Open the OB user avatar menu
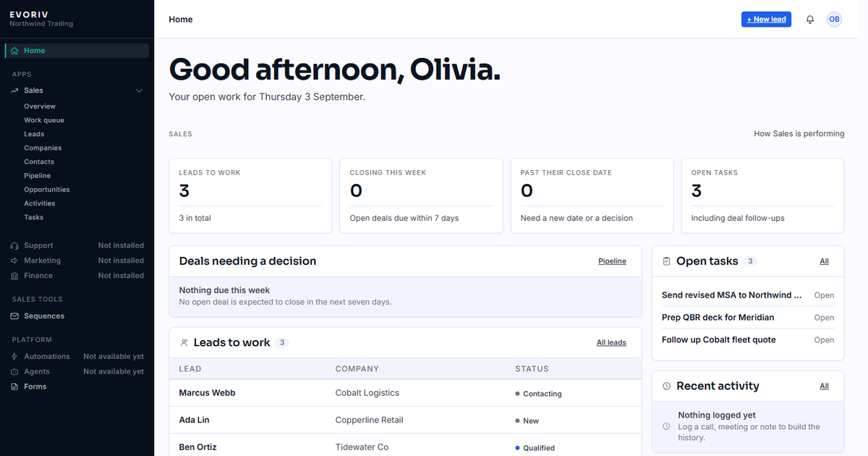Image resolution: width=868 pixels, height=456 pixels. [x=834, y=20]
